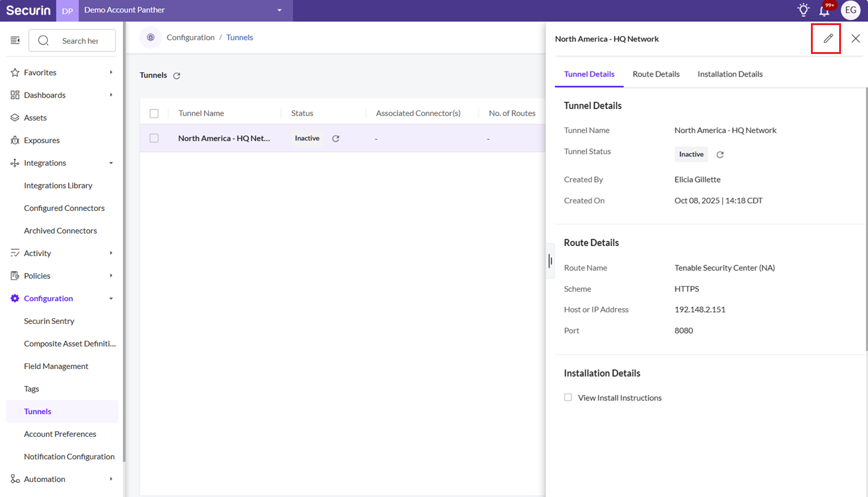
Task: Open Integrations Library in sidebar
Action: [58, 186]
